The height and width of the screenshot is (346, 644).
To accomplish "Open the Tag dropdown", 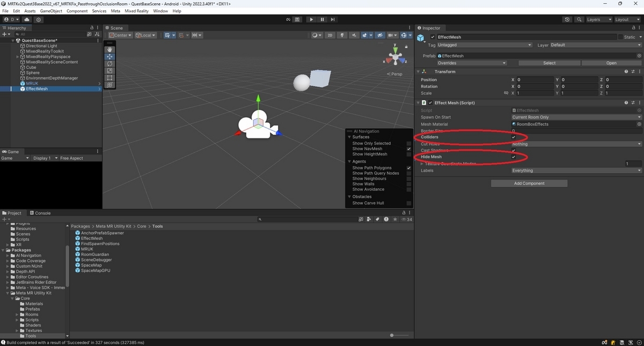I will coord(485,45).
